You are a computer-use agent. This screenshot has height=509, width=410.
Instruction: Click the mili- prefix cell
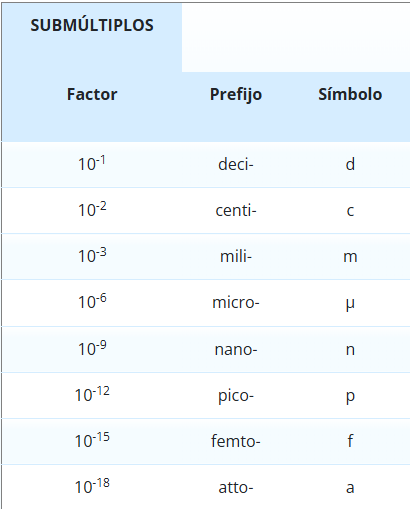[x=236, y=256]
